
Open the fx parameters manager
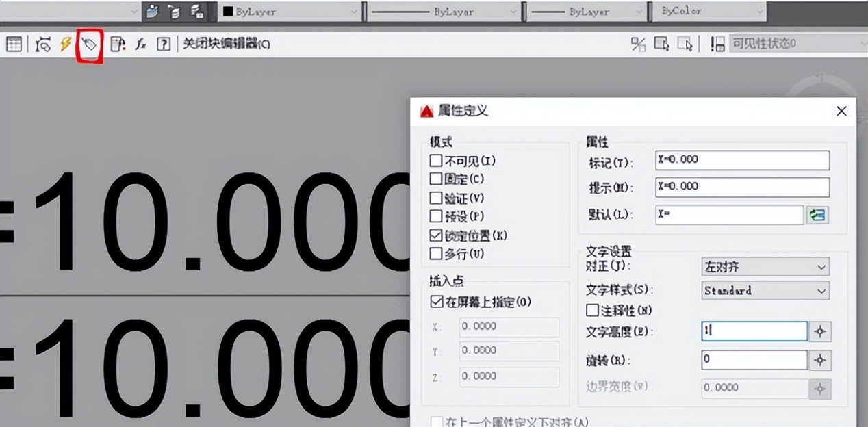(x=140, y=44)
